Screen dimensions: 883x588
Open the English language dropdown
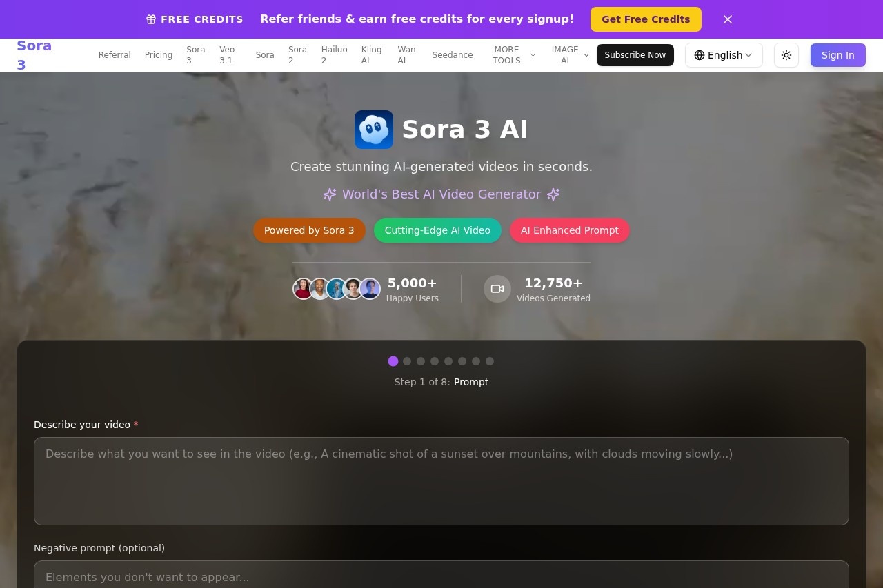tap(724, 55)
